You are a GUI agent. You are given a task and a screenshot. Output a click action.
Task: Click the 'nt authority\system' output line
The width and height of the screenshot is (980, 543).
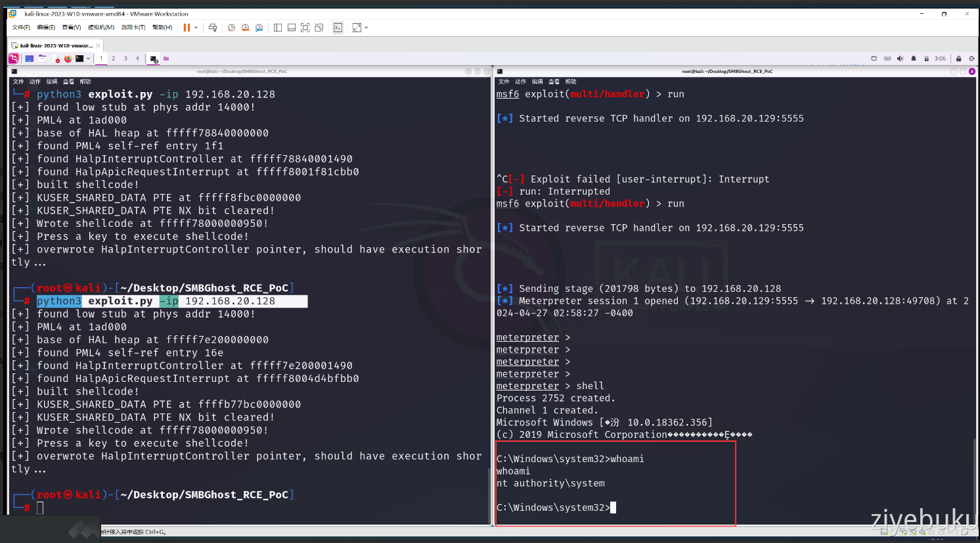pyautogui.click(x=550, y=483)
